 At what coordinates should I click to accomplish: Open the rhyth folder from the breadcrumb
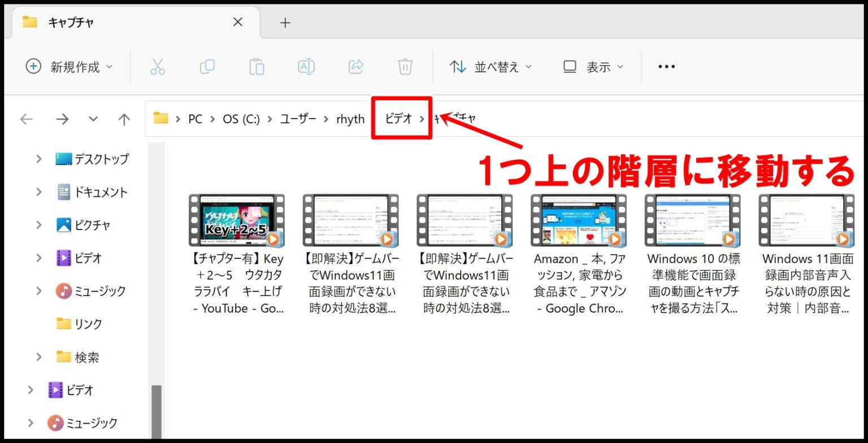click(x=350, y=119)
